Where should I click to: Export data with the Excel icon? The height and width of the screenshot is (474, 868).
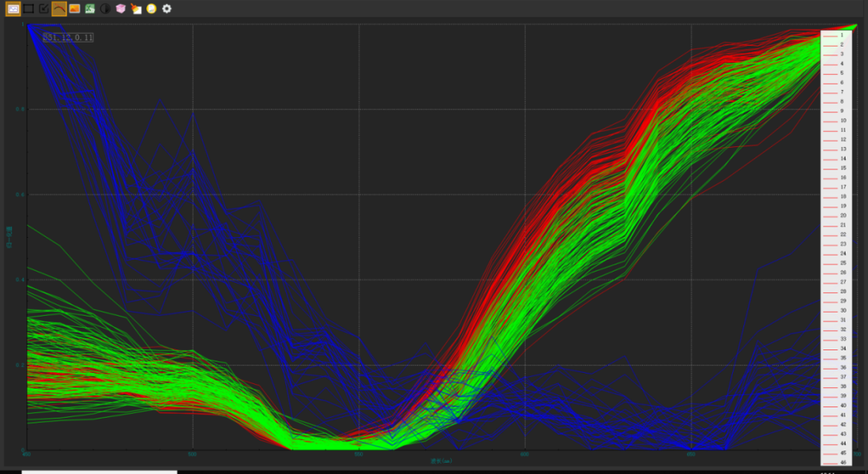pos(90,9)
